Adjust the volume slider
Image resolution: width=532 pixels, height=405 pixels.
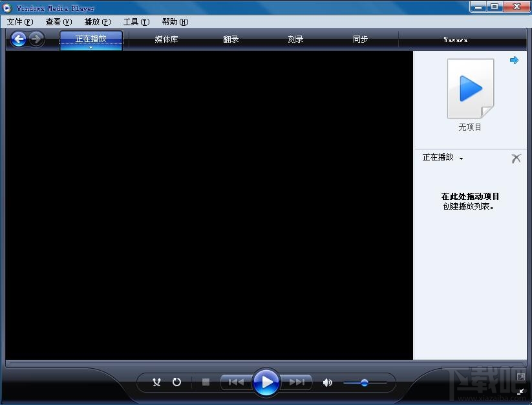[365, 382]
